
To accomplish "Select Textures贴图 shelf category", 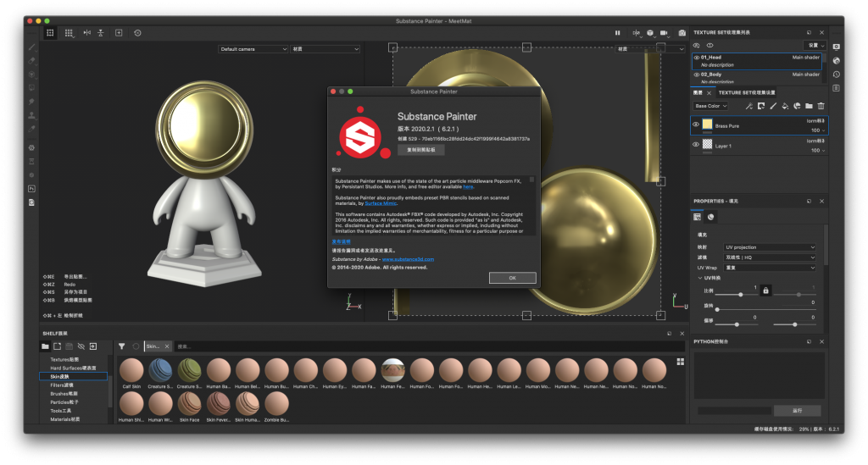I will (x=64, y=359).
